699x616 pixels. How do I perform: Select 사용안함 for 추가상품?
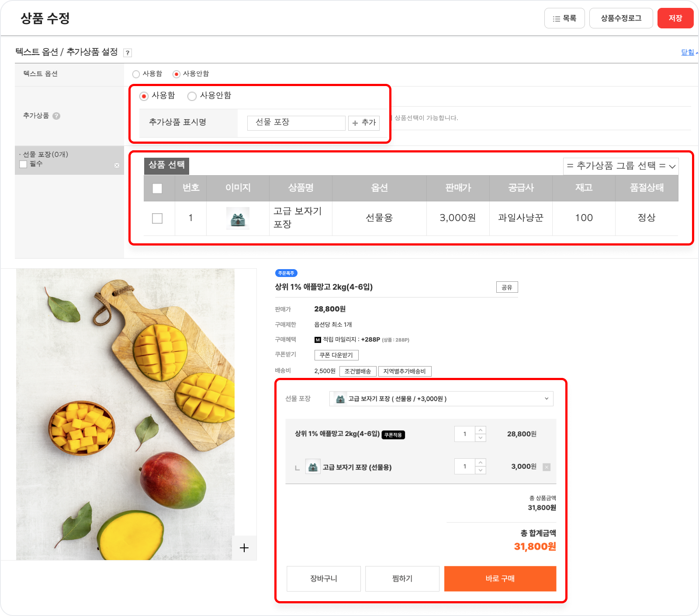(192, 96)
